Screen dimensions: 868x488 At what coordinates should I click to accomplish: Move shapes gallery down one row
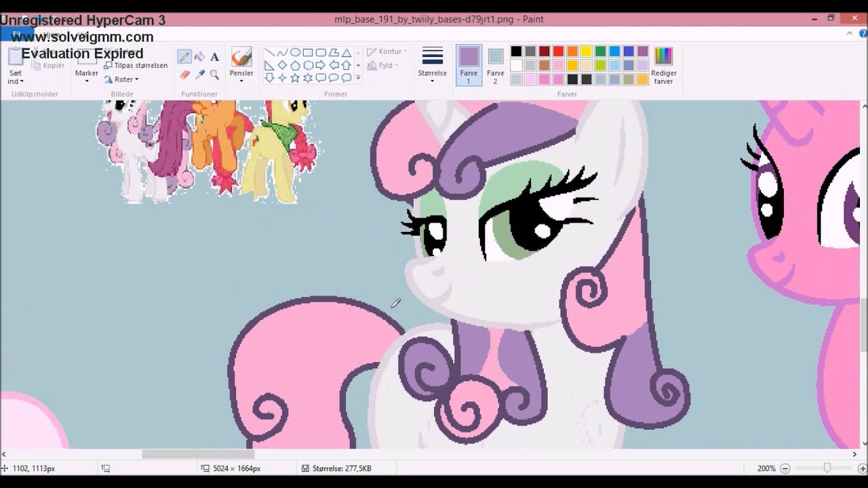(x=358, y=65)
